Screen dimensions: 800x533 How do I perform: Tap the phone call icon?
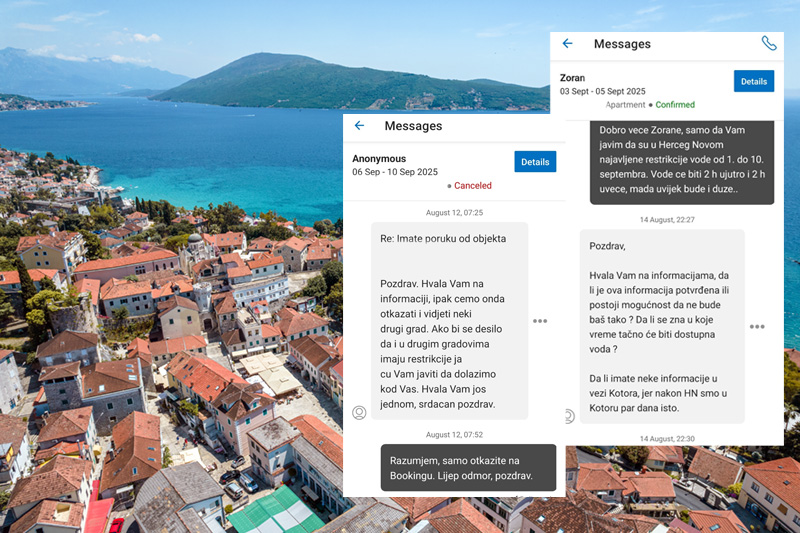coord(768,44)
